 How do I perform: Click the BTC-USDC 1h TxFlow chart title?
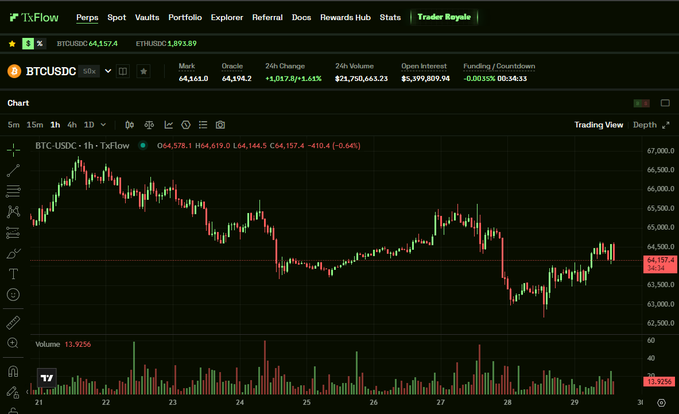tap(82, 146)
